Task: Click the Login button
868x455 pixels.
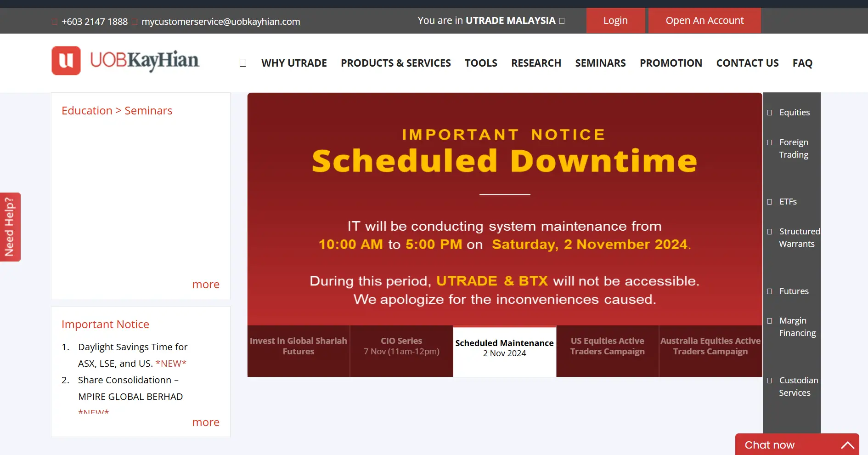Action: pyautogui.click(x=615, y=20)
